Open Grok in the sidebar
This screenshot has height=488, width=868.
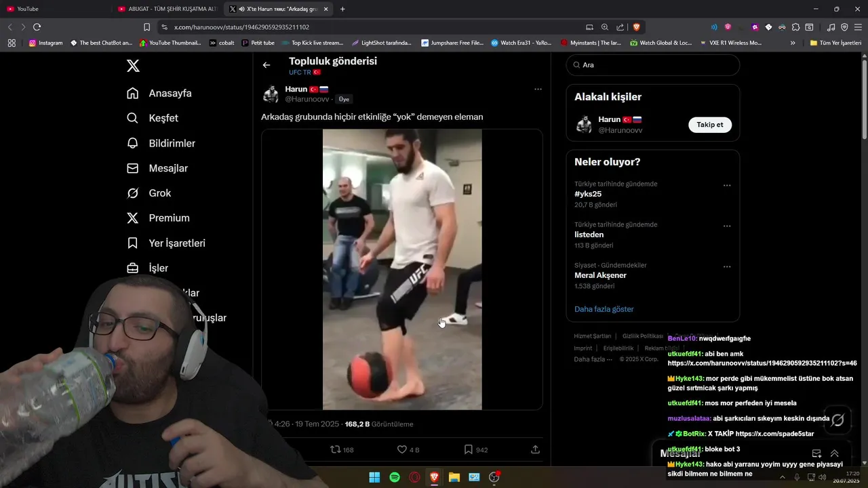pos(149,193)
